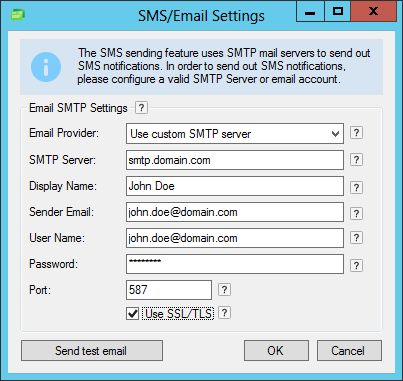This screenshot has width=403, height=381.
Task: Click into the Password field
Action: (235, 264)
